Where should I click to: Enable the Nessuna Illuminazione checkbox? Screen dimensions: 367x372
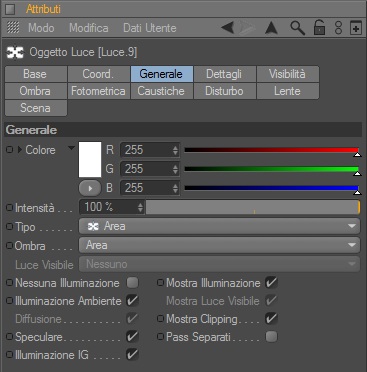pos(132,283)
